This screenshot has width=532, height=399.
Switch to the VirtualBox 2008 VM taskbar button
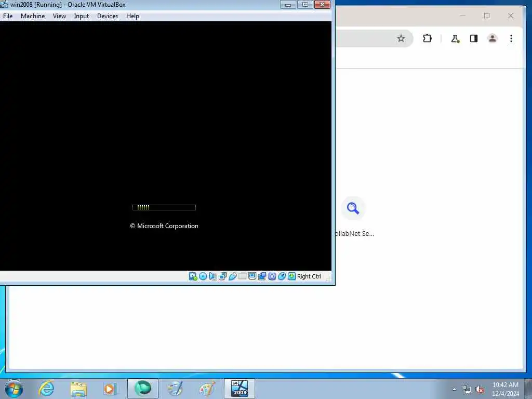240,389
